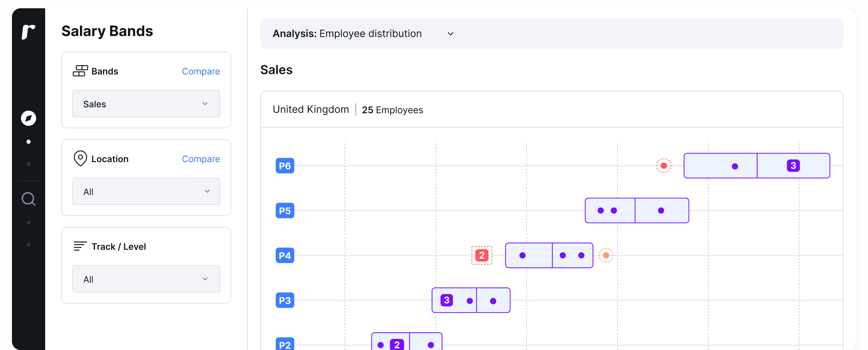Click the Location pin icon

[80, 158]
